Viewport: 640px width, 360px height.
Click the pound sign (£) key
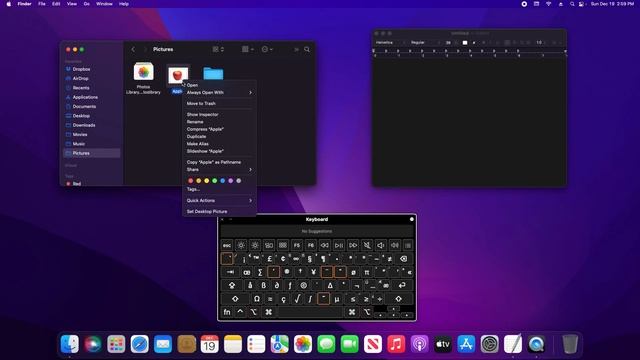point(269,259)
